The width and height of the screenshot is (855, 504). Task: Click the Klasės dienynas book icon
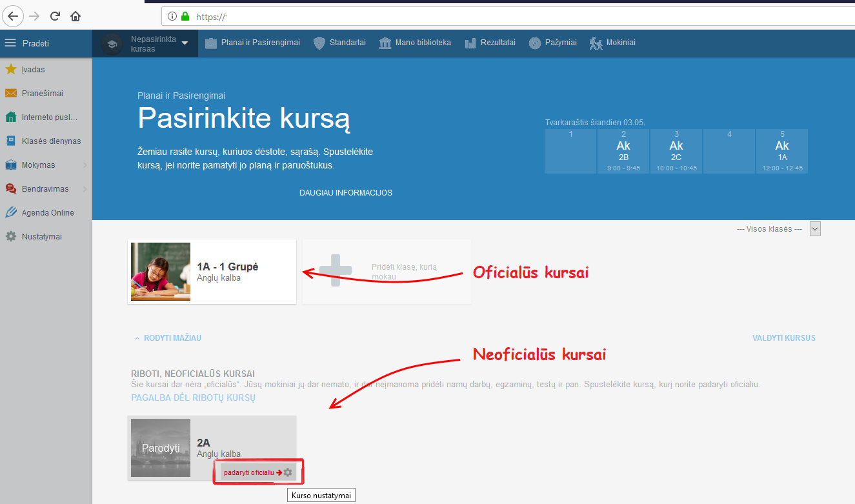point(10,141)
